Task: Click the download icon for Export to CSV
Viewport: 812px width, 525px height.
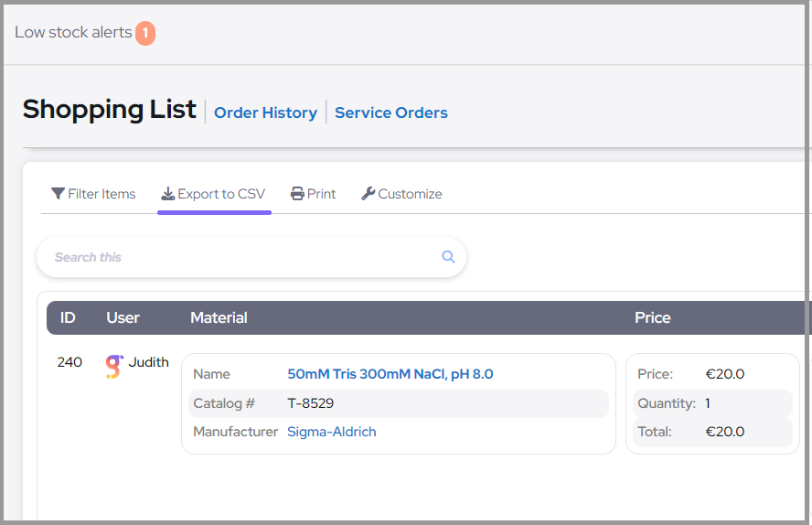Action: point(167,194)
